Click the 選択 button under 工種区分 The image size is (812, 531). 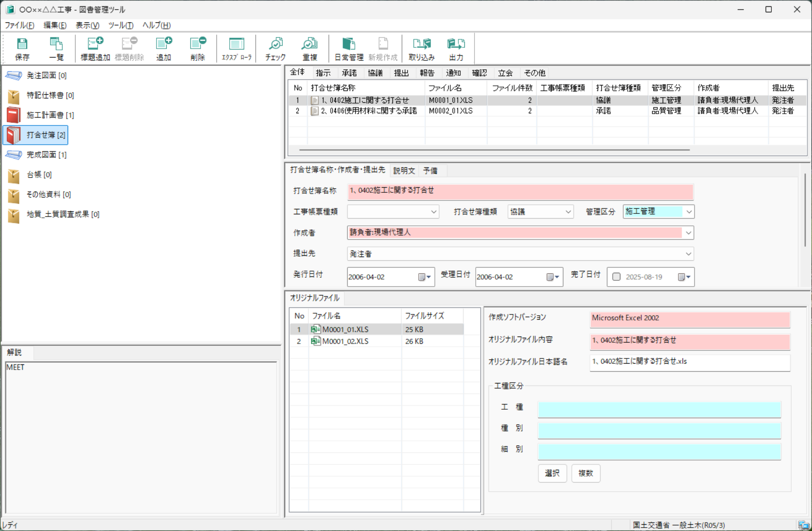point(552,473)
